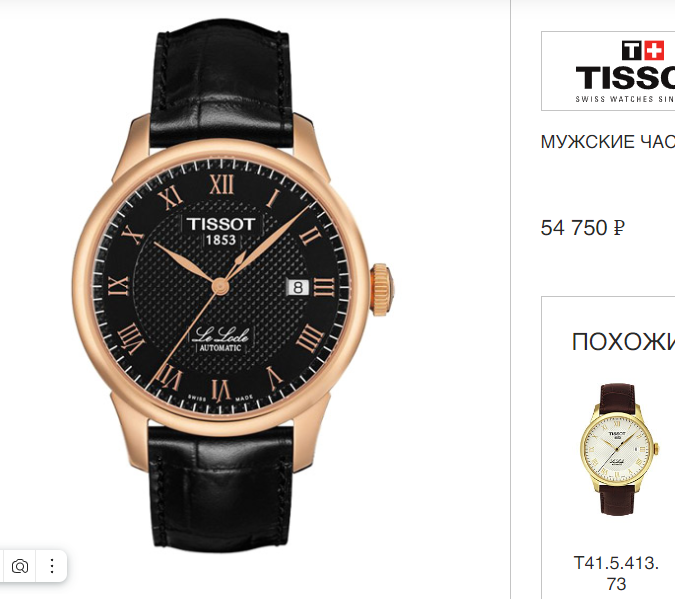The height and width of the screenshot is (599, 675).
Task: Open the T41.5.413.73 model link
Action: pos(616,573)
